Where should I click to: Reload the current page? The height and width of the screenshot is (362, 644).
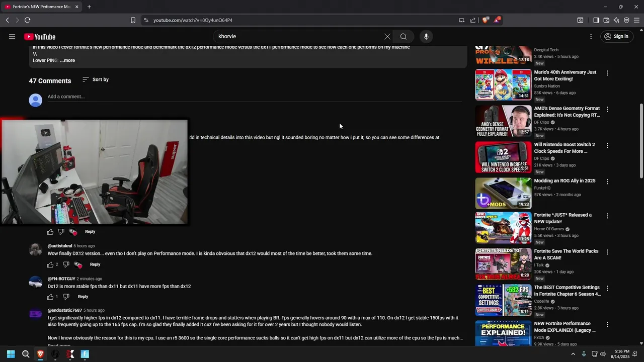(x=27, y=20)
